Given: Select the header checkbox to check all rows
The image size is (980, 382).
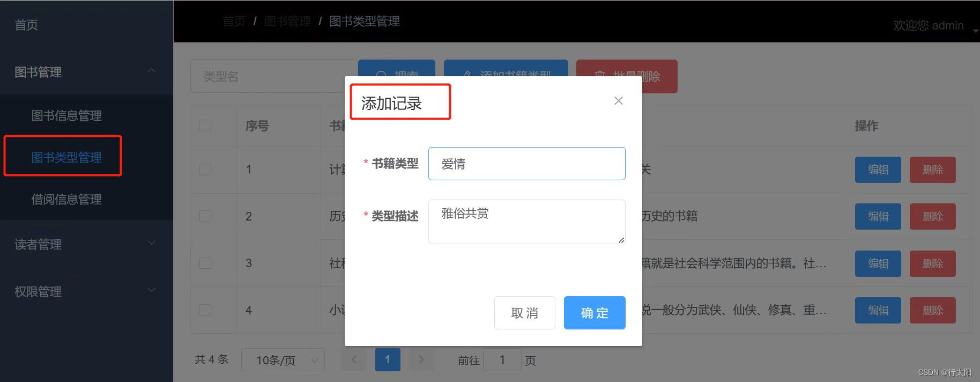Looking at the screenshot, I should pyautogui.click(x=205, y=126).
